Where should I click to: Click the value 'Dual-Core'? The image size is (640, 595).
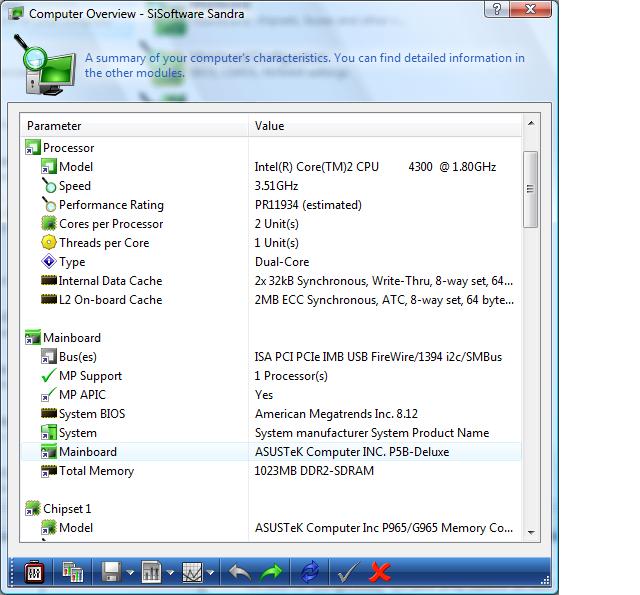[x=282, y=262]
